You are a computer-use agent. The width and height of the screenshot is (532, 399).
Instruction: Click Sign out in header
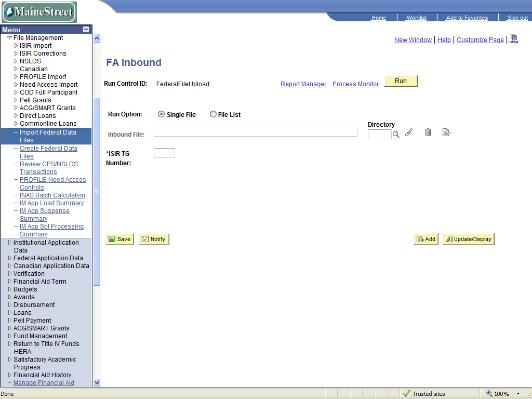pyautogui.click(x=517, y=18)
